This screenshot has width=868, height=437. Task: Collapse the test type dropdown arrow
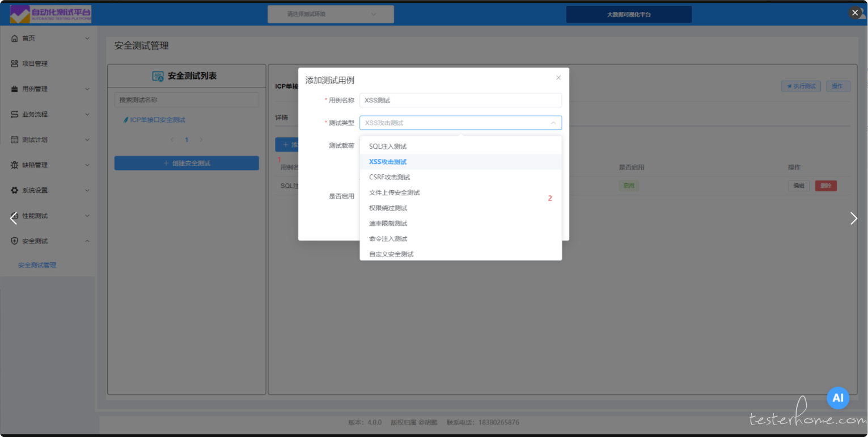(x=553, y=123)
